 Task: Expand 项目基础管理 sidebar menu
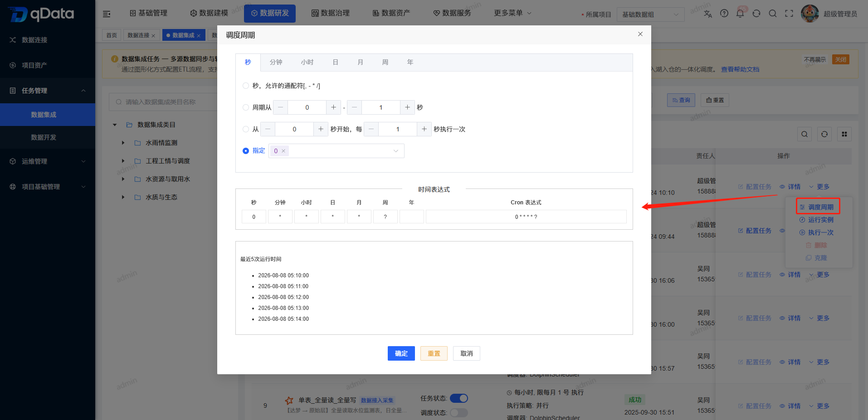click(x=48, y=187)
